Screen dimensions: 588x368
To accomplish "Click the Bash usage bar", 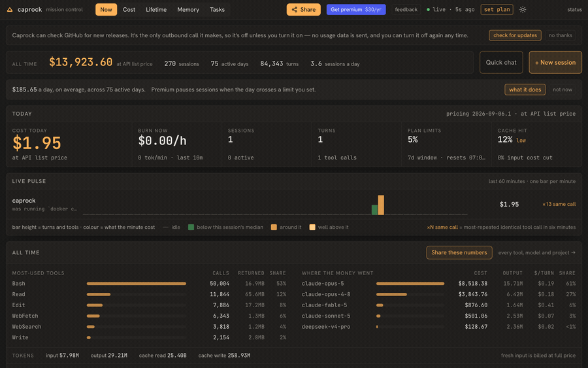I will (137, 284).
